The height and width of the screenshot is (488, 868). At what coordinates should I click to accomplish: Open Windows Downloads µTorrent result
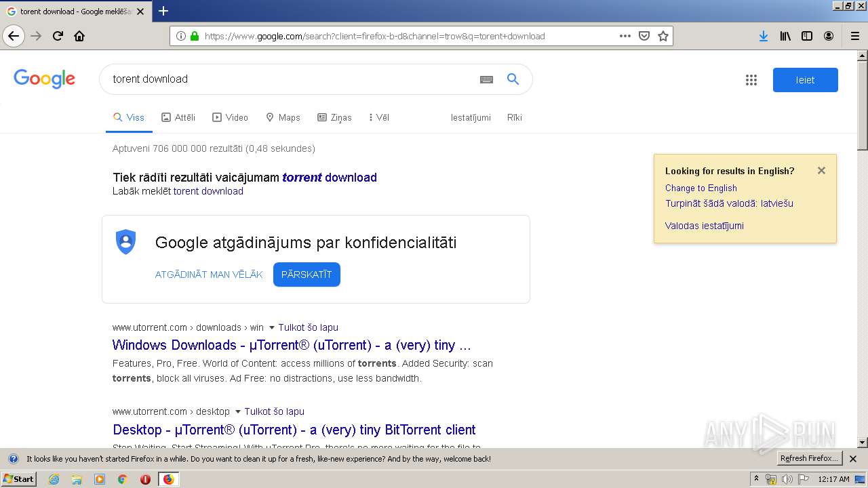pyautogui.click(x=292, y=345)
